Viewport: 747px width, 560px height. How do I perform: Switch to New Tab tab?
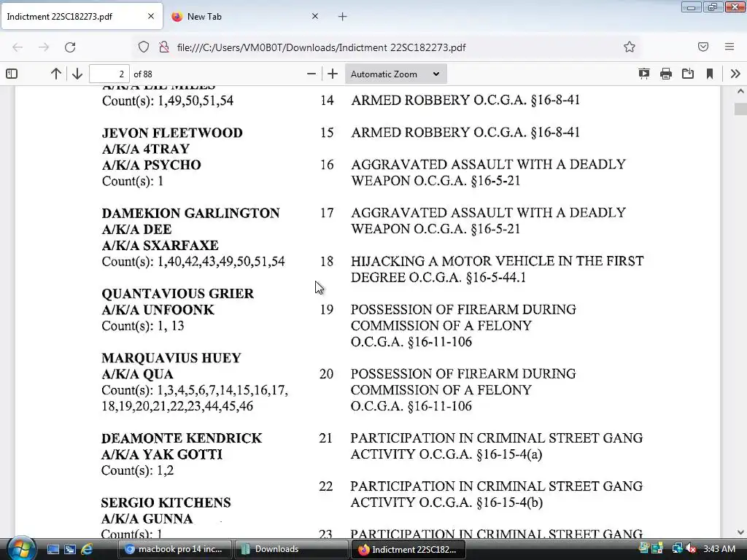[x=245, y=17]
